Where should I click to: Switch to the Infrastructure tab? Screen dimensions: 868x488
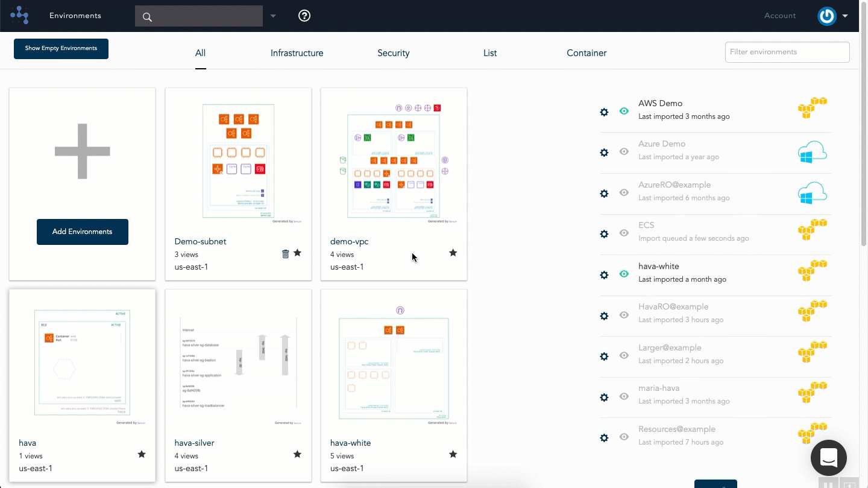tap(297, 53)
